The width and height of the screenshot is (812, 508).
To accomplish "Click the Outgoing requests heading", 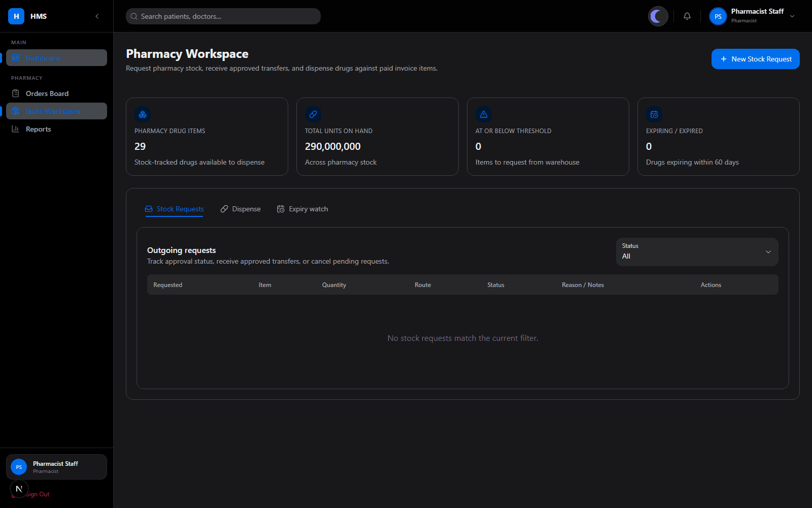I will [x=181, y=250].
